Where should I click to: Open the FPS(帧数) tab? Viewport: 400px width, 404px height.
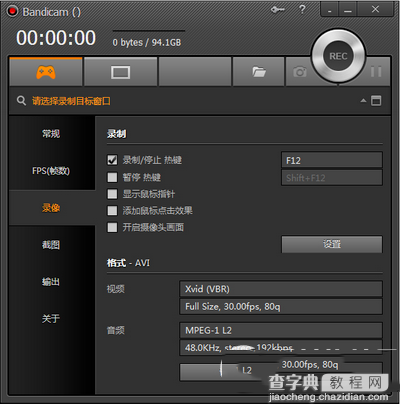[x=51, y=171]
